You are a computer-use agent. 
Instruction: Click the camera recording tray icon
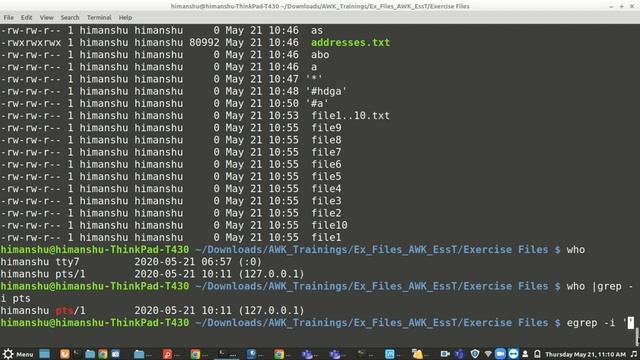pos(445,354)
